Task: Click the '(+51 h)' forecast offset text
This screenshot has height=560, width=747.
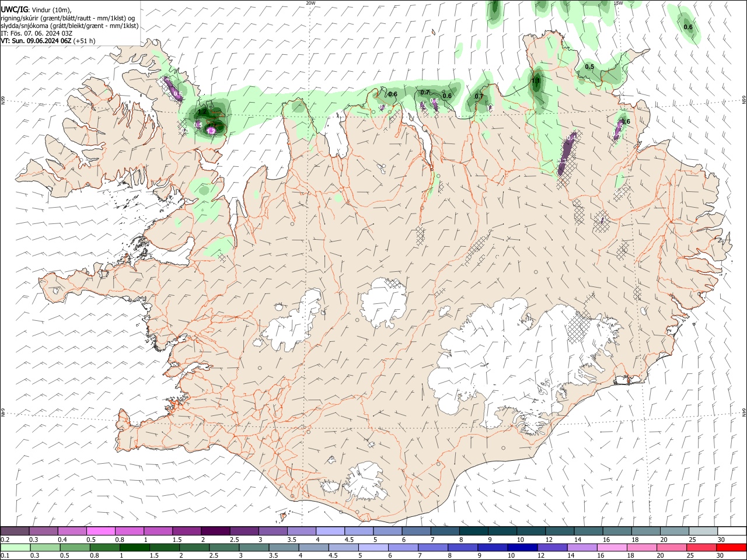Action: [85, 41]
